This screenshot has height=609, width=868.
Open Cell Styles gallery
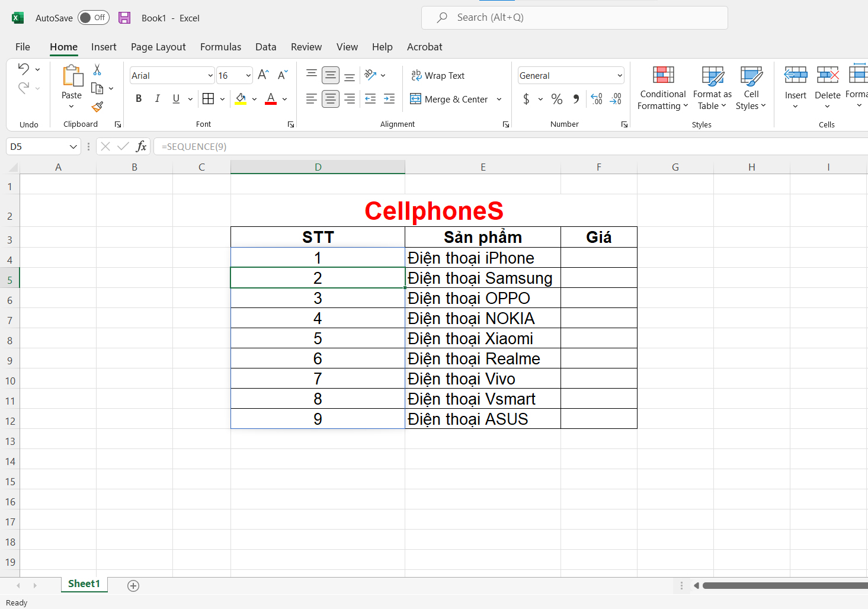(x=751, y=88)
